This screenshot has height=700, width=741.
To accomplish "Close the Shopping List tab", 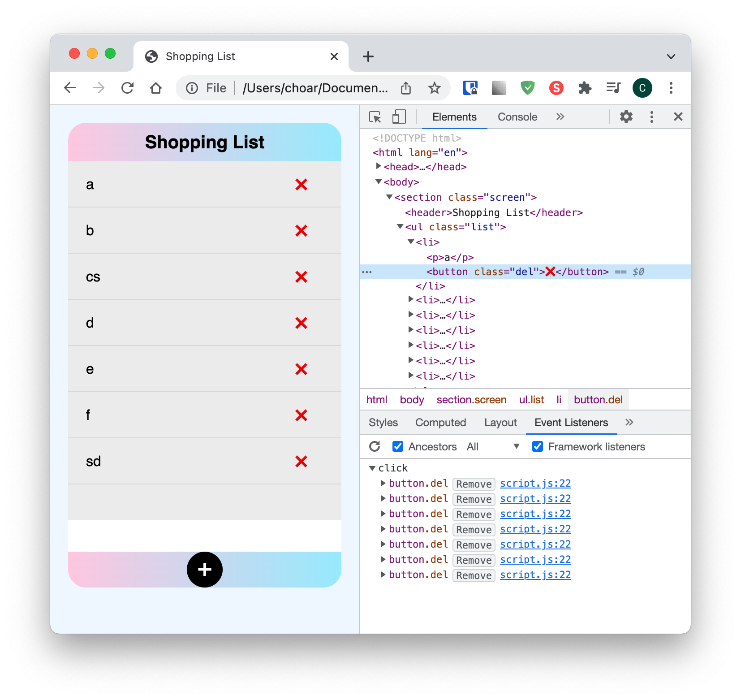I will click(x=334, y=56).
